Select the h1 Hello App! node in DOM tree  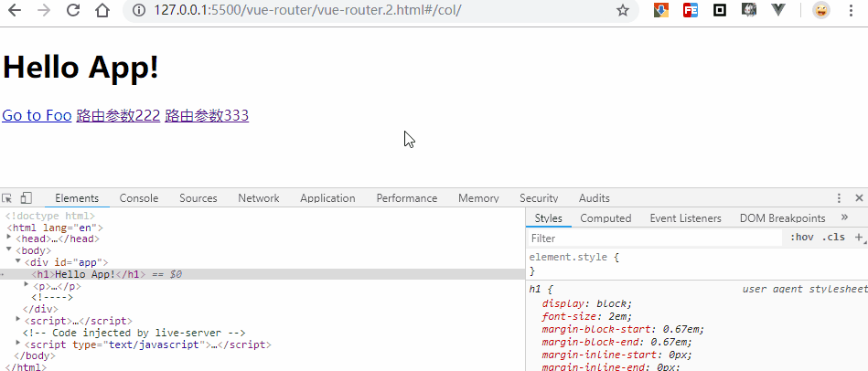pyautogui.click(x=263, y=274)
